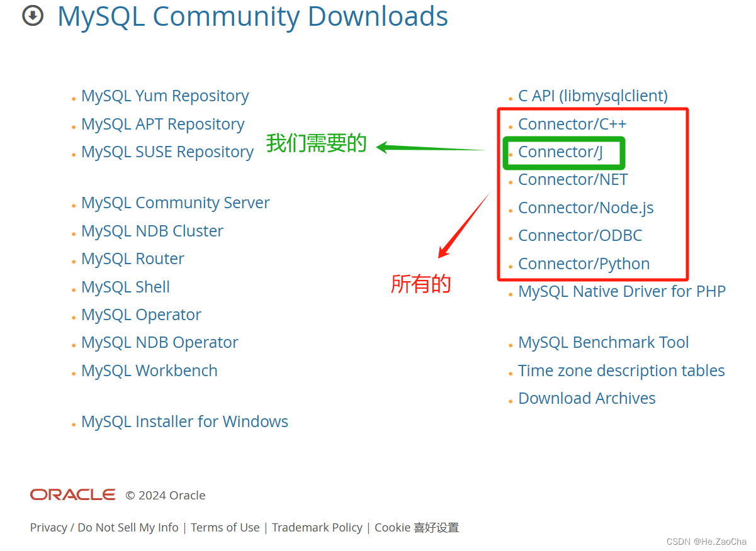Click the © 2024 Oracle text

click(166, 496)
